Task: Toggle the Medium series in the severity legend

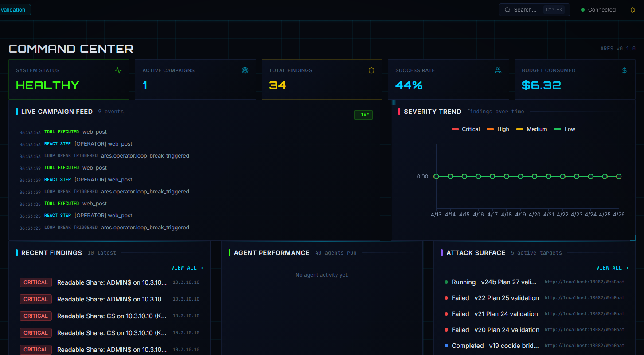Action: (531, 129)
